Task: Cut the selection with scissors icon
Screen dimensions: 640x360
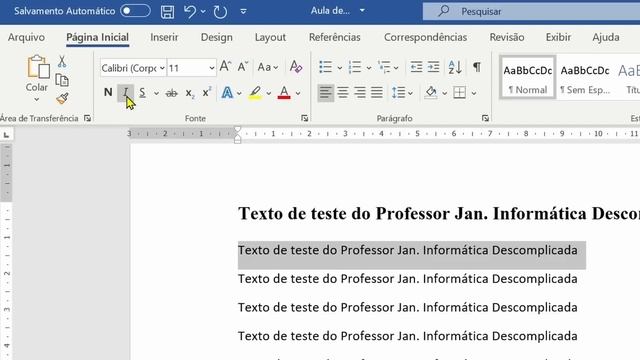Action: 62,62
